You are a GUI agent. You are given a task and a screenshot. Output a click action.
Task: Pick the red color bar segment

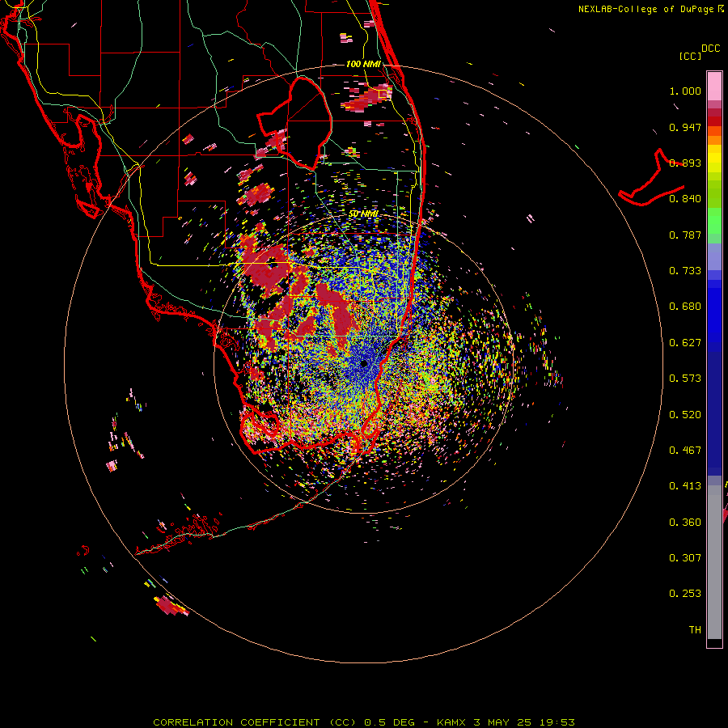click(x=714, y=121)
